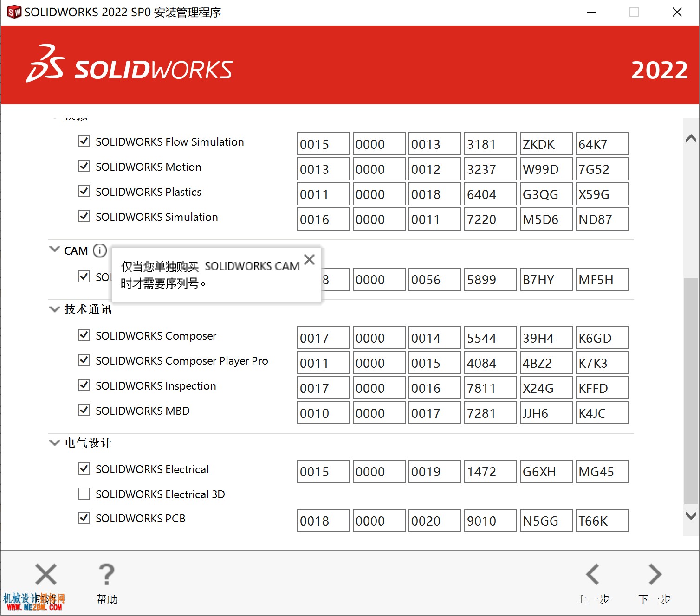Click the scrollbar up arrow

(x=691, y=138)
